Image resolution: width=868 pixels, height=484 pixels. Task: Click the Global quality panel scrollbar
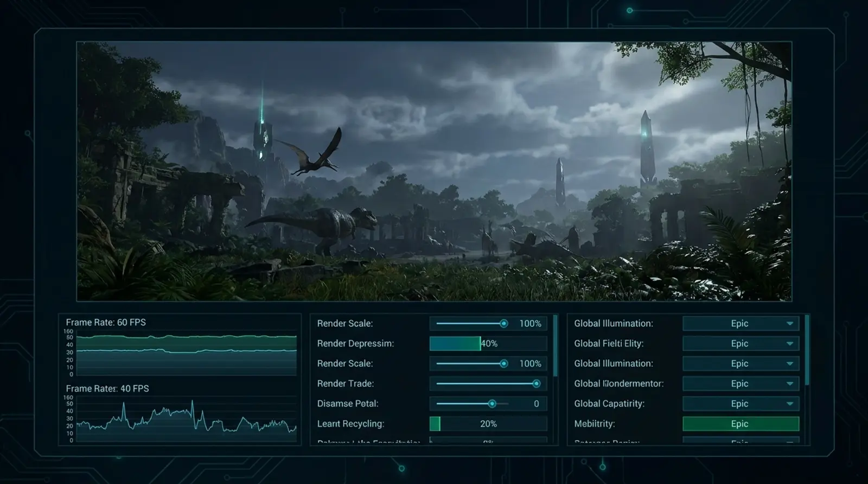click(807, 350)
